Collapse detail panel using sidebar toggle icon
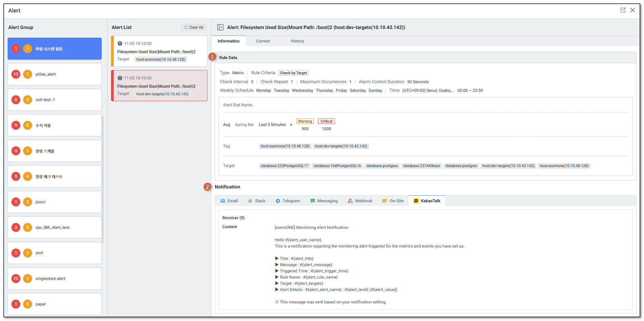 [220, 27]
